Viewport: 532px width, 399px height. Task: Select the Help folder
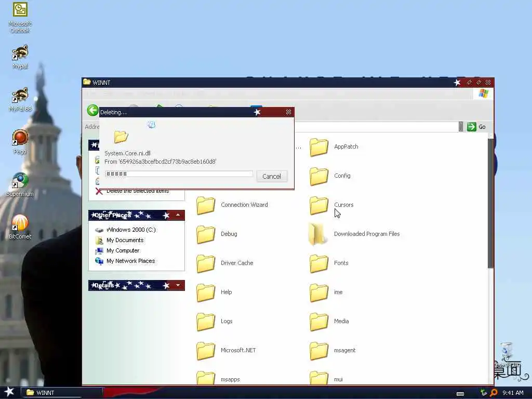(214, 292)
